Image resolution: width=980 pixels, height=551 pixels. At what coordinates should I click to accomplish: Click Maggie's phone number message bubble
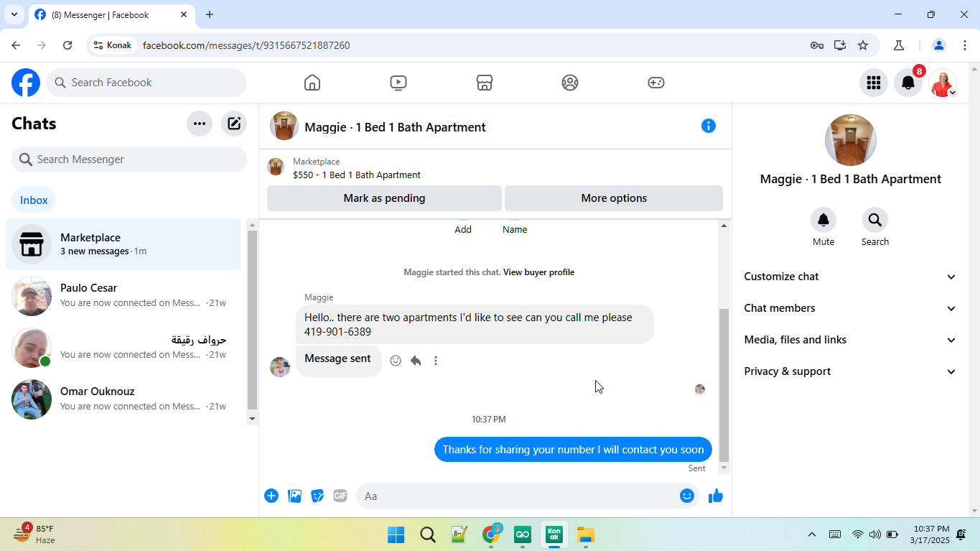475,325
